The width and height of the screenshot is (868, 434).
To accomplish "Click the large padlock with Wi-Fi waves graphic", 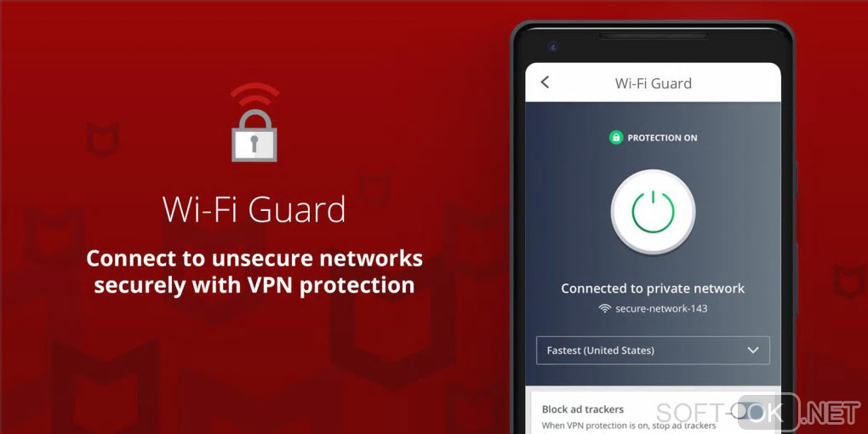I will click(x=254, y=123).
